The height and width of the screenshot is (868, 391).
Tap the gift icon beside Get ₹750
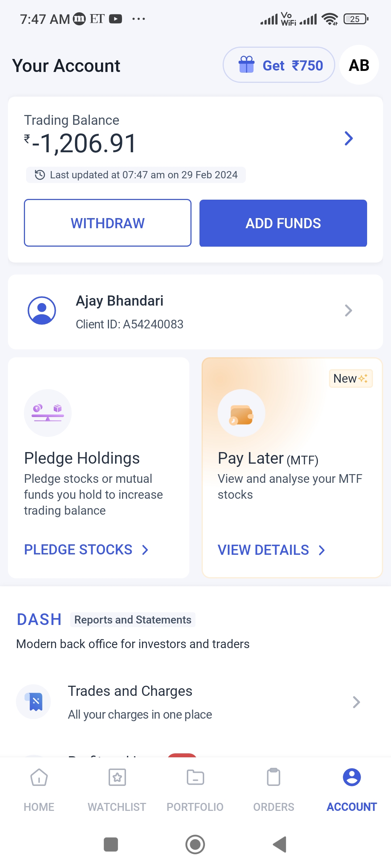click(247, 65)
